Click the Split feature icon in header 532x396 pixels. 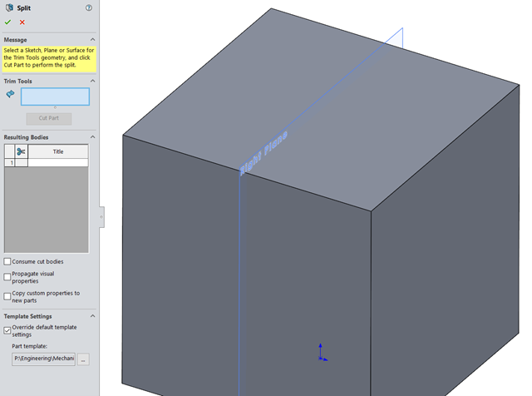pos(9,7)
